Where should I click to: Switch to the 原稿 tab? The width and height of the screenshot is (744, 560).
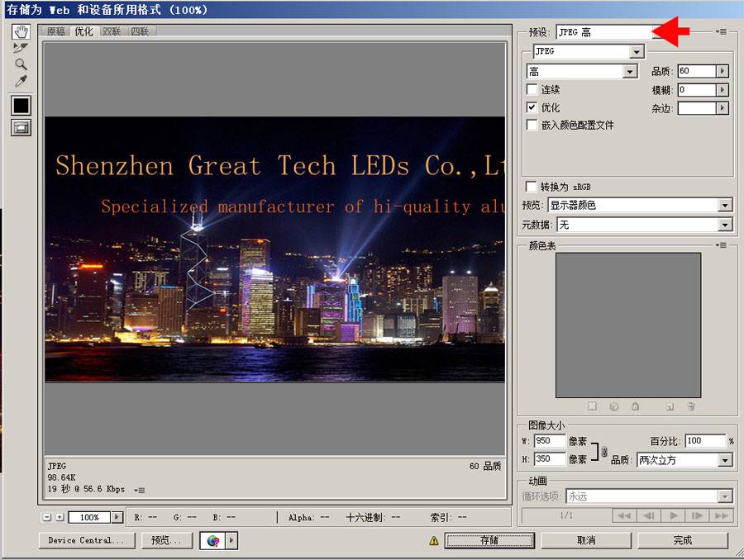pos(56,31)
